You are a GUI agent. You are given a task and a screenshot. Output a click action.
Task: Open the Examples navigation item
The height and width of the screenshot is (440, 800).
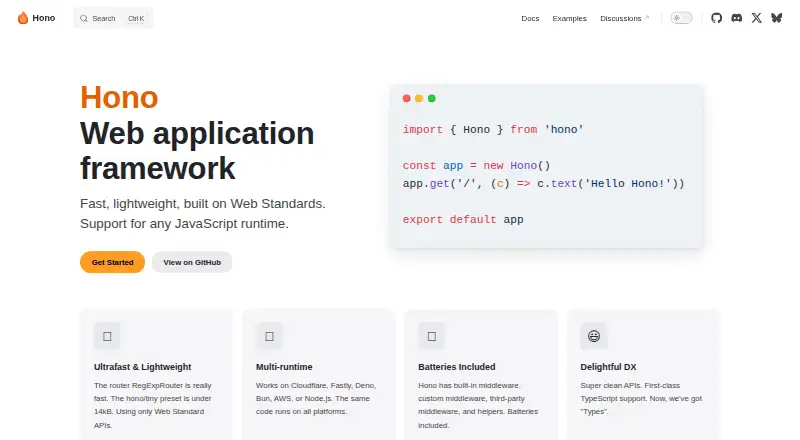[569, 18]
